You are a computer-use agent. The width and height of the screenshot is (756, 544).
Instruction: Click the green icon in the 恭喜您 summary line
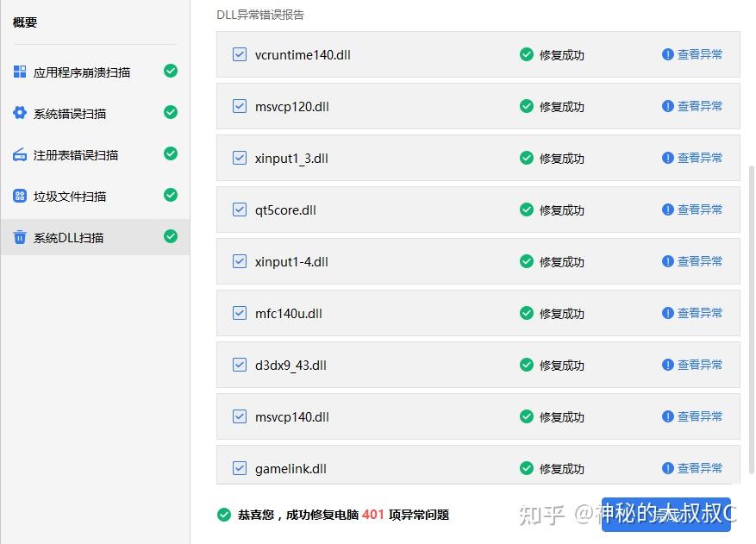click(x=223, y=515)
